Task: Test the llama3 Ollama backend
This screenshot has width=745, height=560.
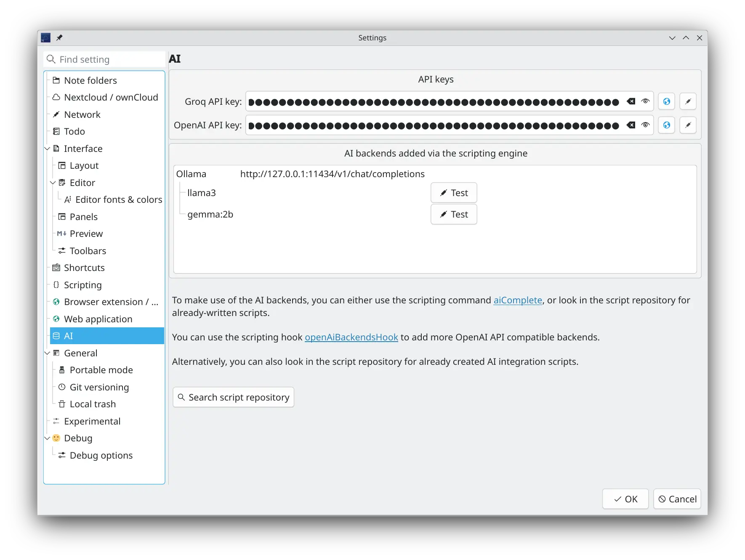Action: (453, 192)
